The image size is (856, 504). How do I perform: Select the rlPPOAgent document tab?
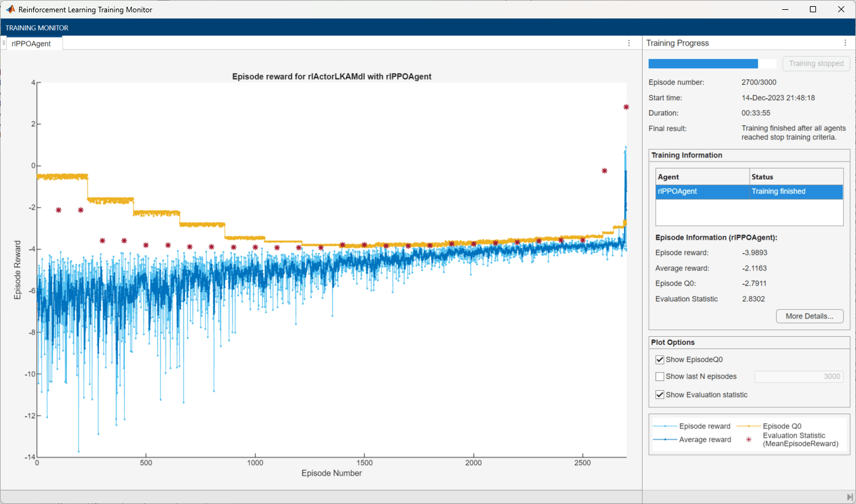[x=31, y=44]
